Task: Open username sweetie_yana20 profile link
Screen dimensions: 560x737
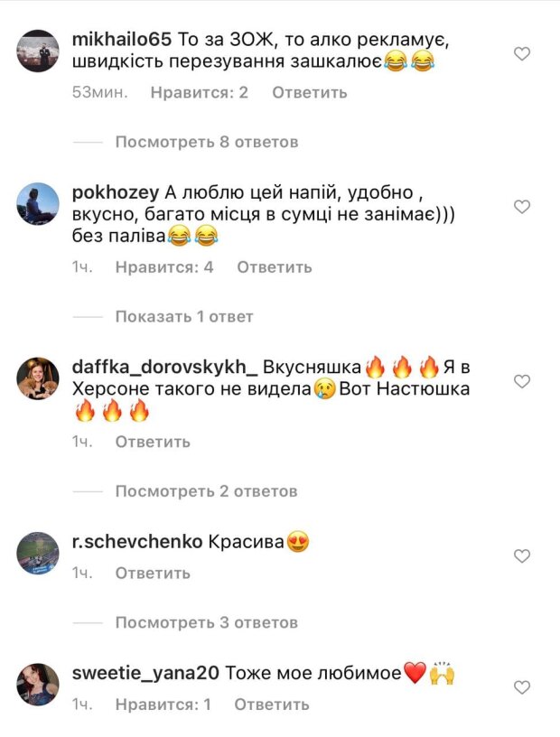Action: tap(145, 673)
